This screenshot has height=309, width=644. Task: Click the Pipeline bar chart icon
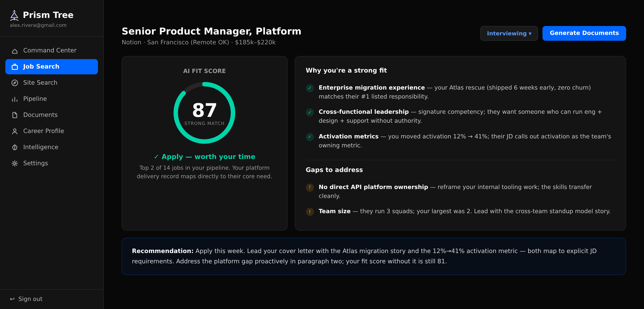coord(15,99)
